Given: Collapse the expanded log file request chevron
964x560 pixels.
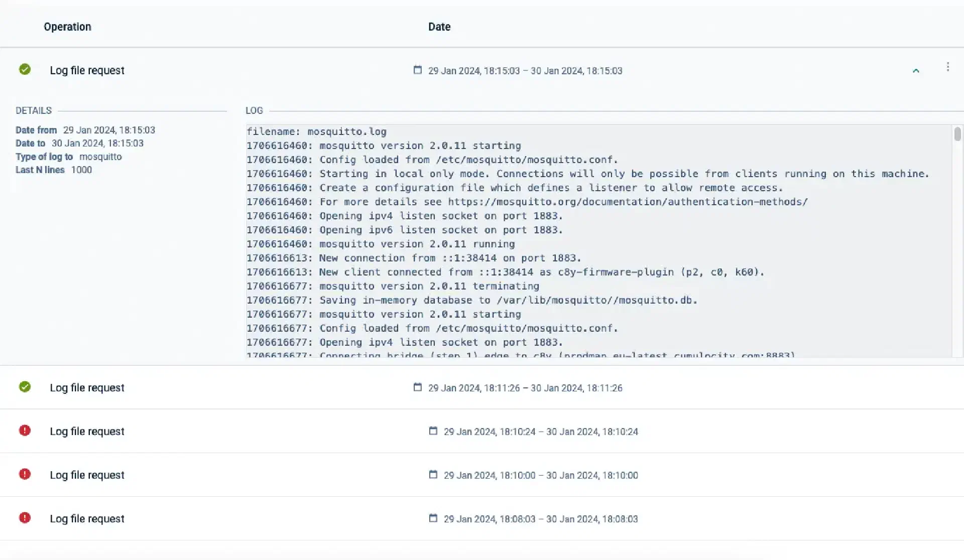Looking at the screenshot, I should [x=915, y=71].
